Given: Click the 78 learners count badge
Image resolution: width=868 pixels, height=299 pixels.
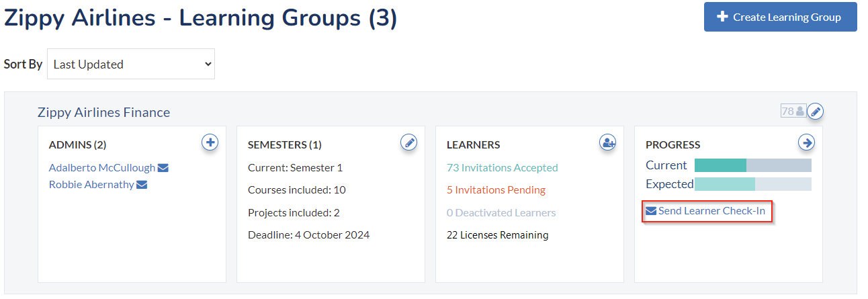Looking at the screenshot, I should click(x=793, y=111).
